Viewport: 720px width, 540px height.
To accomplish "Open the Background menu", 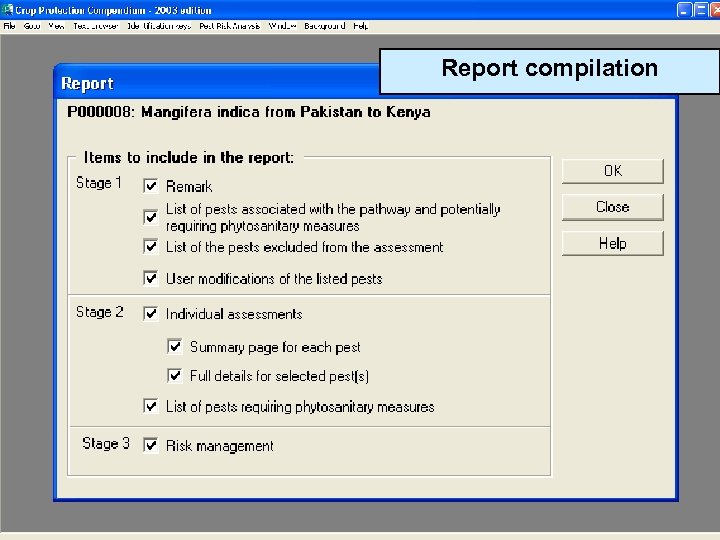I will [325, 26].
